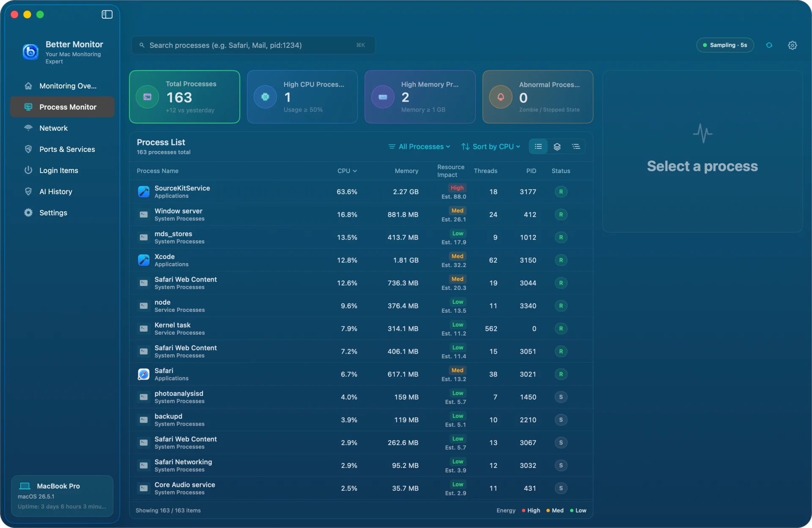The height and width of the screenshot is (528, 812).
Task: Click the Total Processes card
Action: 184,97
